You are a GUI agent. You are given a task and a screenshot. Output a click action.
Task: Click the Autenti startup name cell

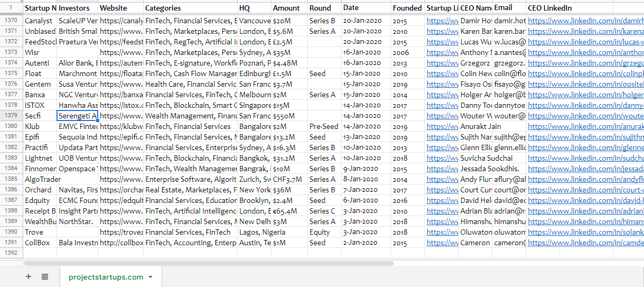point(40,63)
